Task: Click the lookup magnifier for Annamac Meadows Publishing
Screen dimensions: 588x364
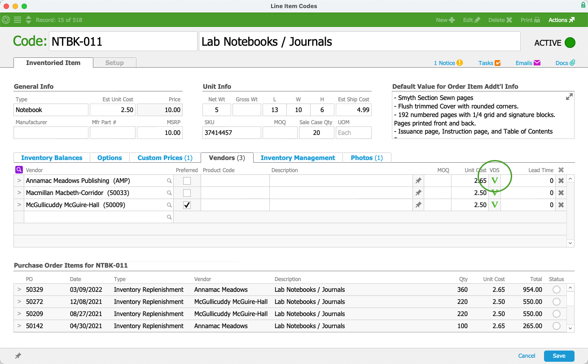Action: click(169, 181)
